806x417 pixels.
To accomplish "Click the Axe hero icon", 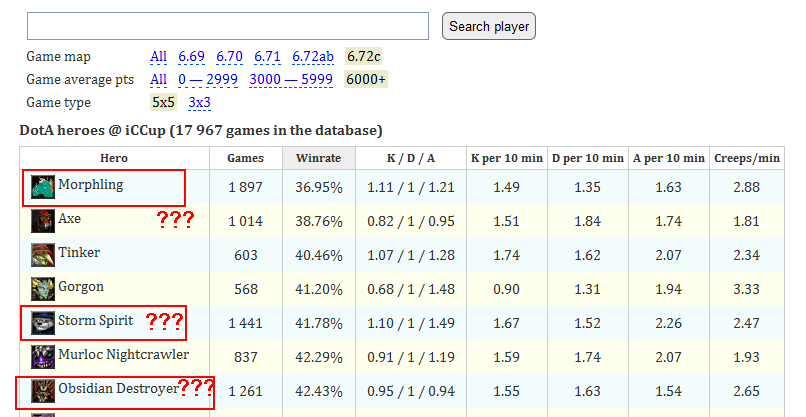I will pyautogui.click(x=43, y=221).
